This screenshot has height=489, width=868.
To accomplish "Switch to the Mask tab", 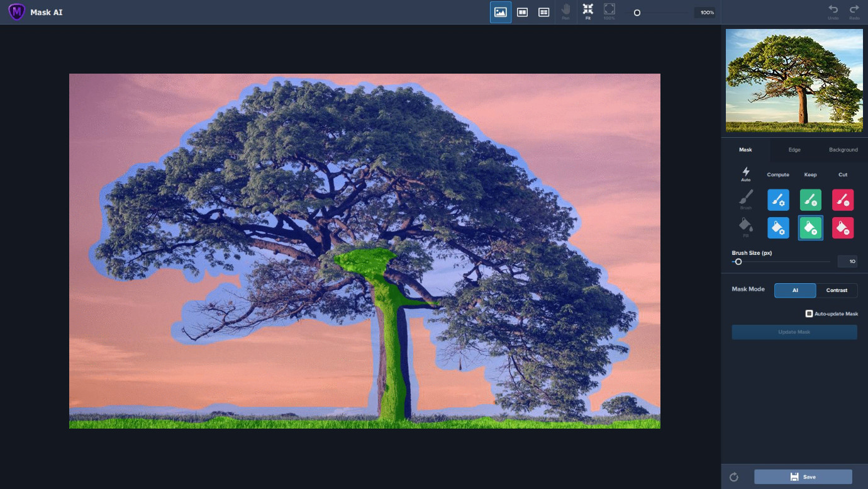I will click(745, 150).
